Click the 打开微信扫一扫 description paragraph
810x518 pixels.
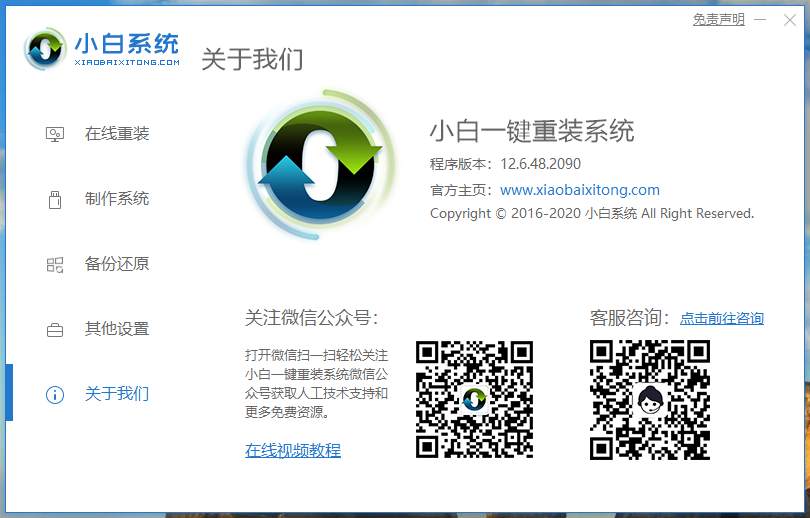click(x=316, y=384)
